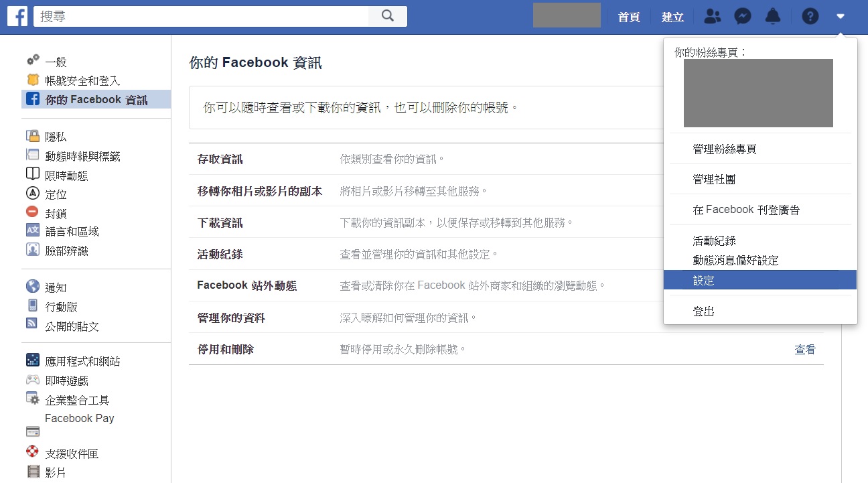
Task: Click the 公開的貼文 feed icon
Action: coord(32,324)
